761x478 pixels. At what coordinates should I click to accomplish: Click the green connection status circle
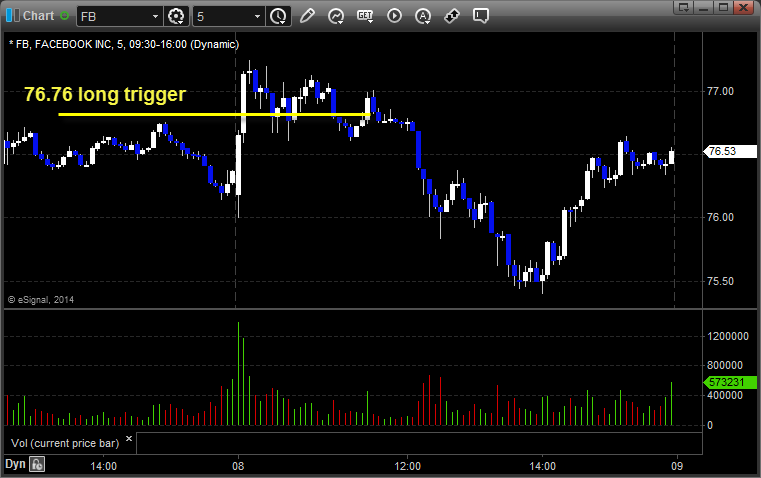pyautogui.click(x=64, y=16)
